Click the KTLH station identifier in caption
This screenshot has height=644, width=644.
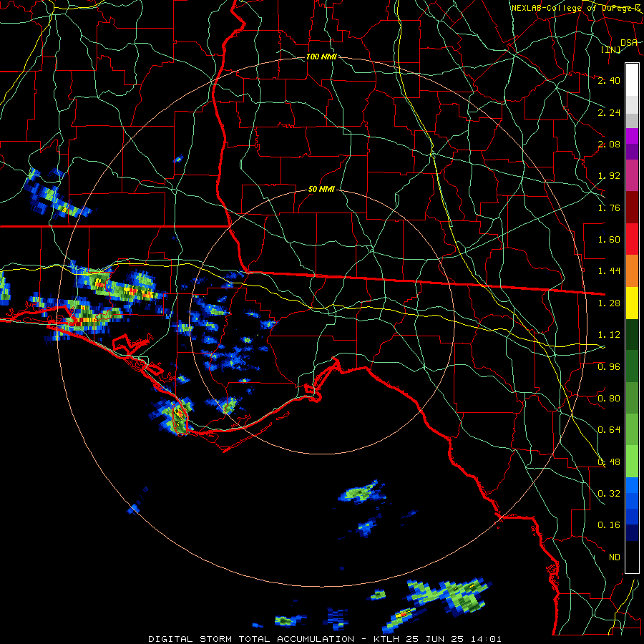point(388,639)
